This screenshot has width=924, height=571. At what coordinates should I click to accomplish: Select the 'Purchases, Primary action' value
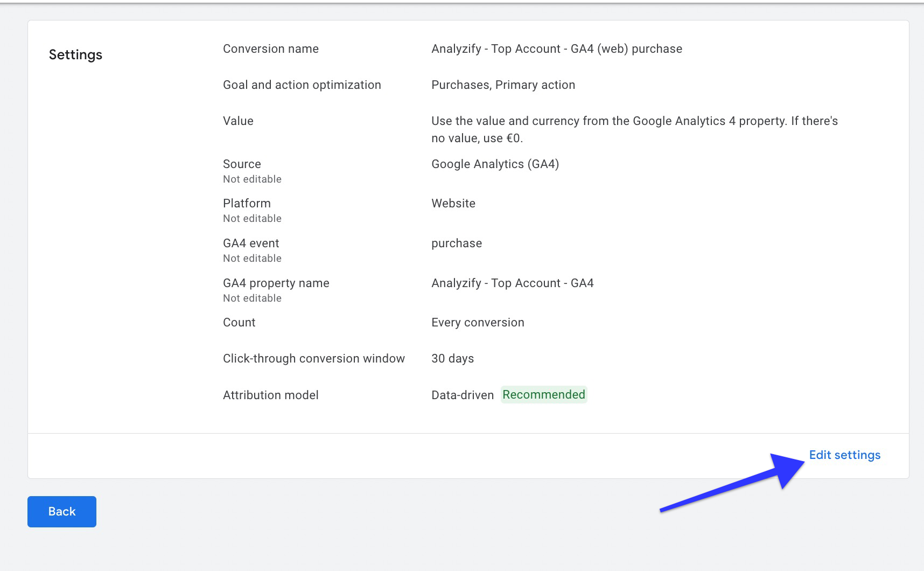click(503, 85)
